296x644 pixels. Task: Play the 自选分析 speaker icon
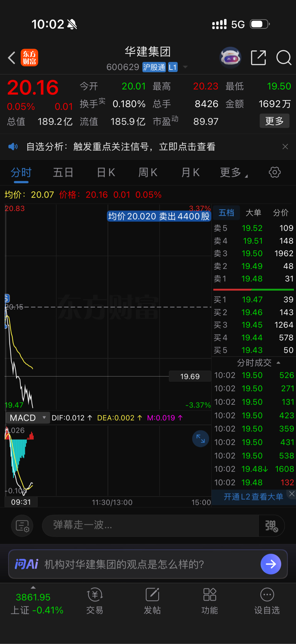[x=13, y=147]
